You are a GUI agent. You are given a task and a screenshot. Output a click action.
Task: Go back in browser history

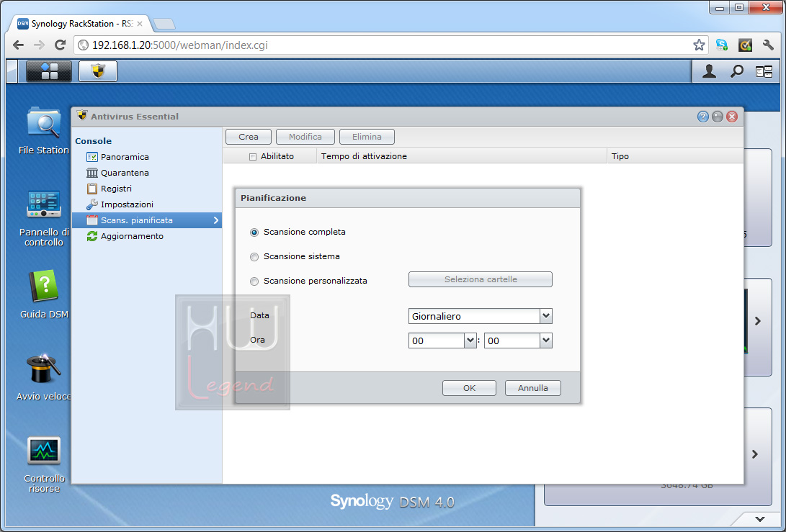coord(19,45)
